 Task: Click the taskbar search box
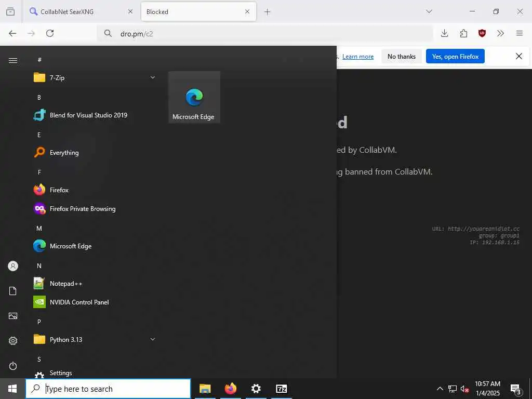pos(108,389)
